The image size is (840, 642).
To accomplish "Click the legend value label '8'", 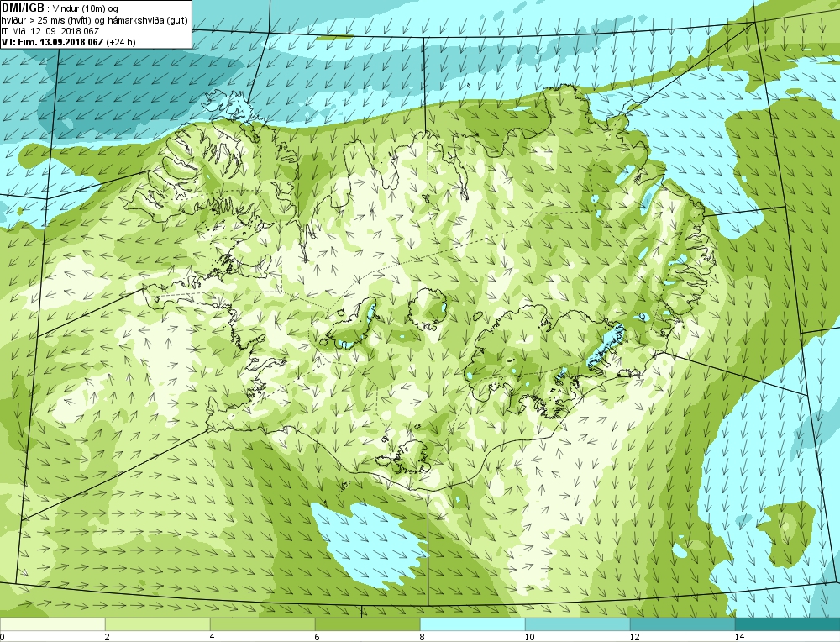I will 423,637.
